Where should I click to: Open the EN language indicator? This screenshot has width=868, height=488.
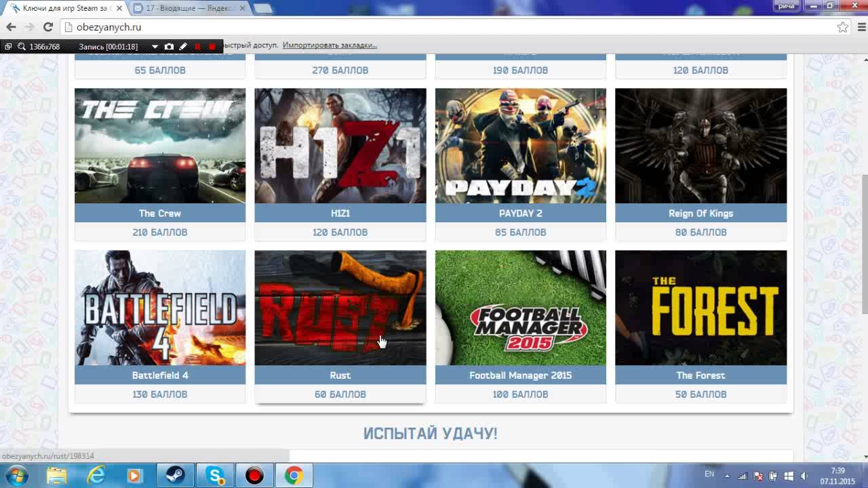709,474
